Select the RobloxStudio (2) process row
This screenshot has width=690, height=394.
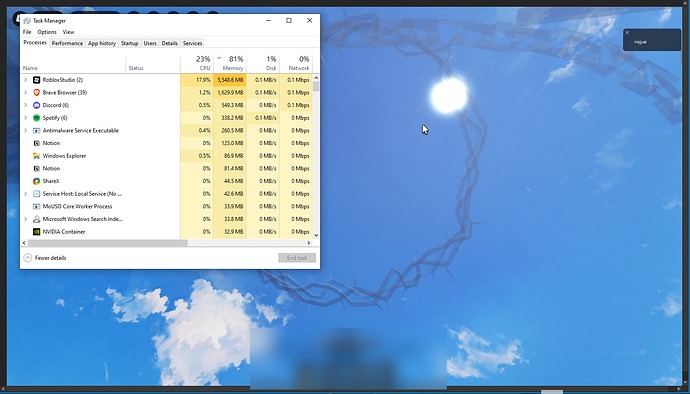tap(167, 80)
